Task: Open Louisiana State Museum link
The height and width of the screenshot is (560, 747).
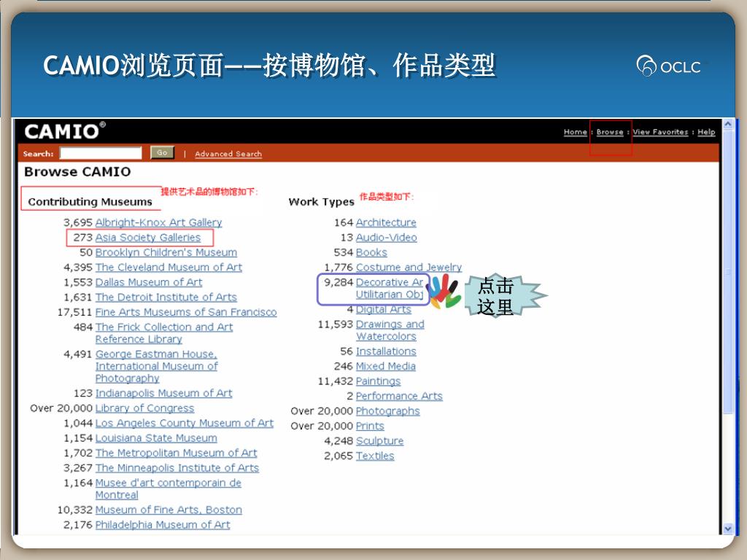Action: [156, 437]
